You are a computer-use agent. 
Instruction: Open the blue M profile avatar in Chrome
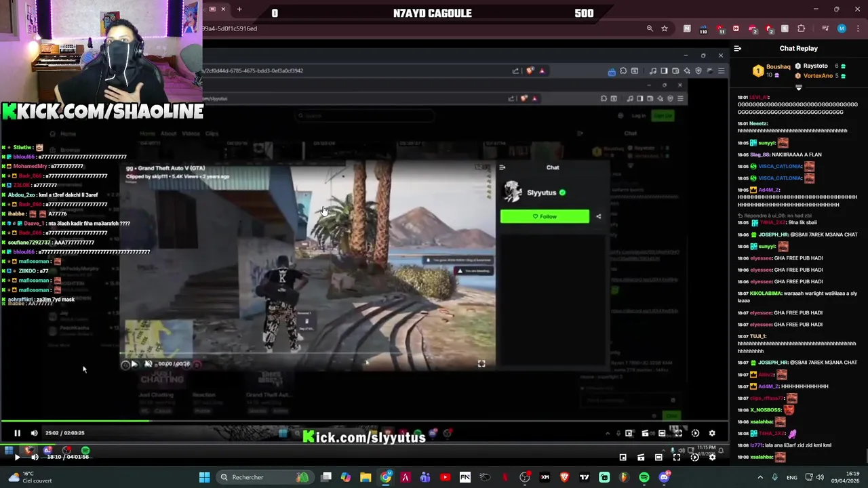pos(842,28)
